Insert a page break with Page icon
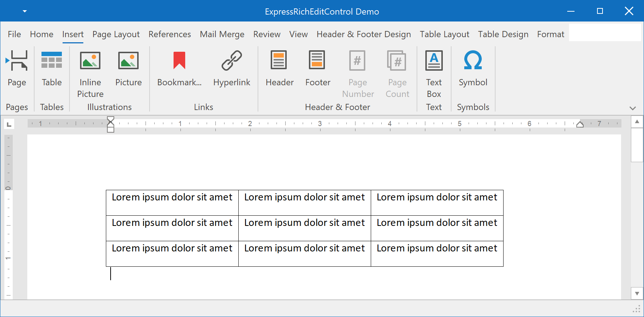 17,60
